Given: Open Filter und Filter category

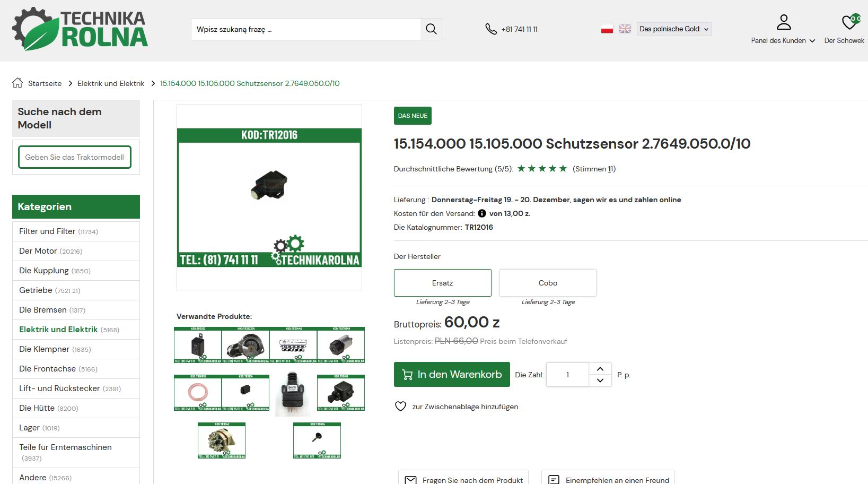Looking at the screenshot, I should tap(47, 231).
